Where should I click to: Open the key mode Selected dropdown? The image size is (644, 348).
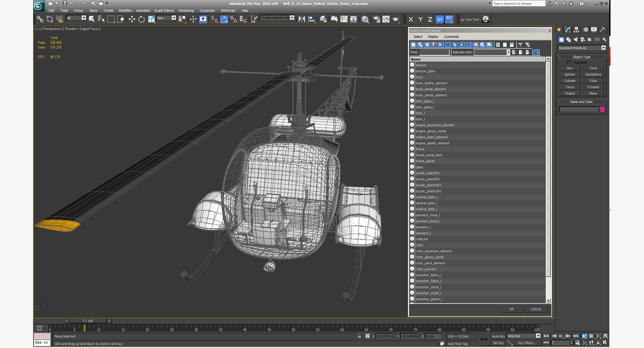(524, 336)
